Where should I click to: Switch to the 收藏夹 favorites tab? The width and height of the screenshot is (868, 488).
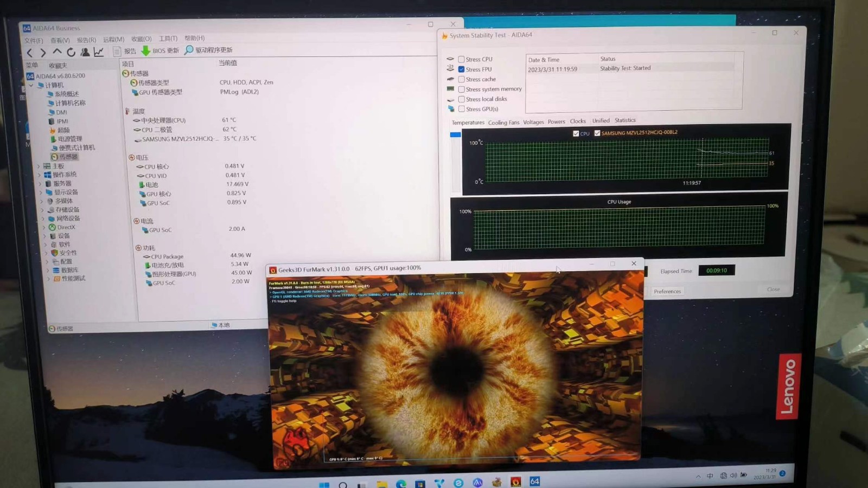pos(58,65)
